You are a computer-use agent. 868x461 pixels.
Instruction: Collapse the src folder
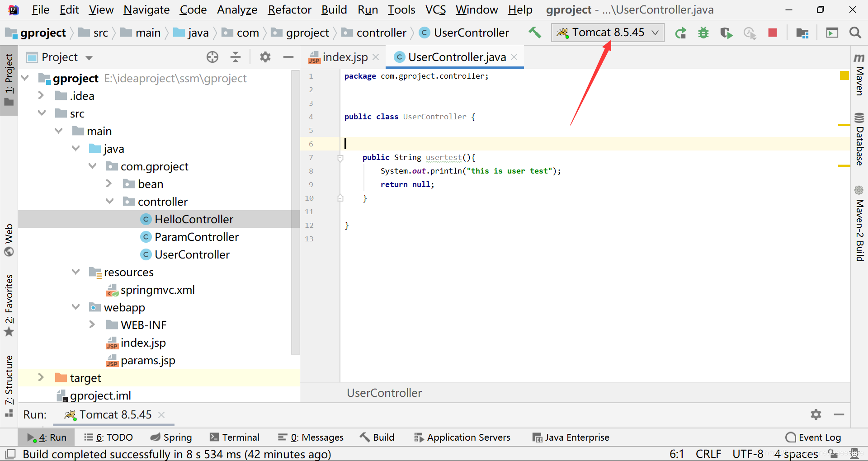click(x=42, y=113)
